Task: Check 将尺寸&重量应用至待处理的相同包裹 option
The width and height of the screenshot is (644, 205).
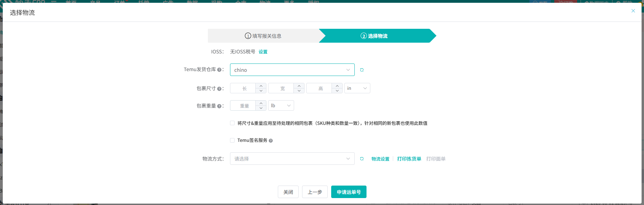Action: click(232, 123)
